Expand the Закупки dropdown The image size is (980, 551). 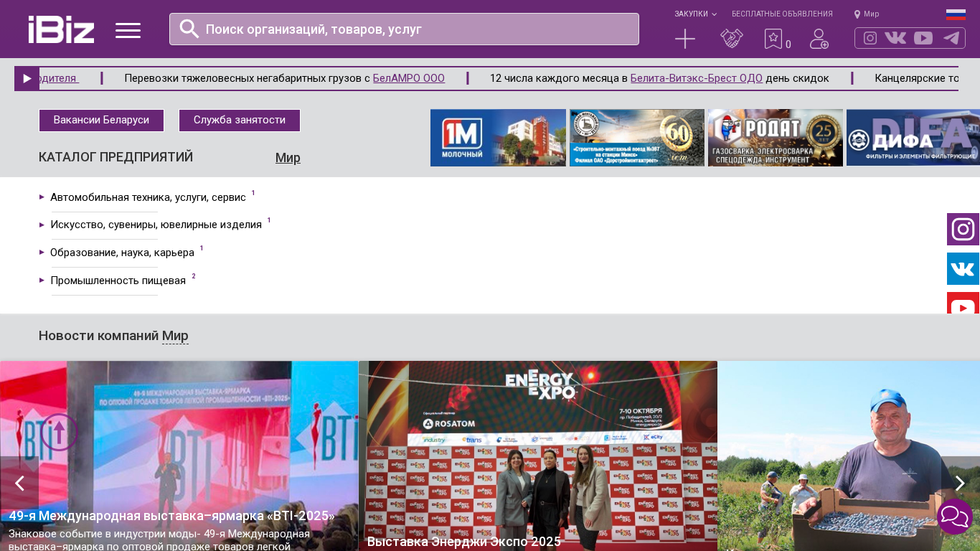694,14
